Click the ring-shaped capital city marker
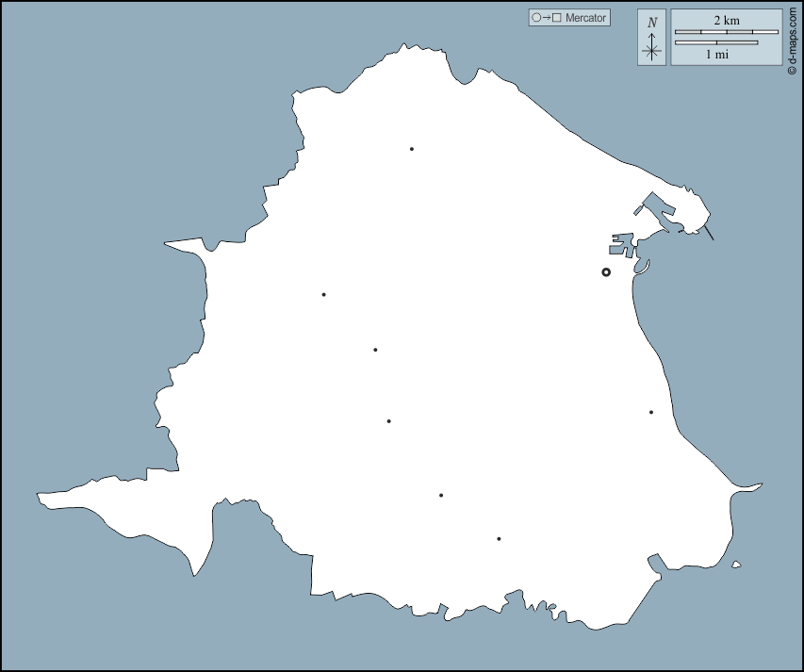 (x=606, y=272)
